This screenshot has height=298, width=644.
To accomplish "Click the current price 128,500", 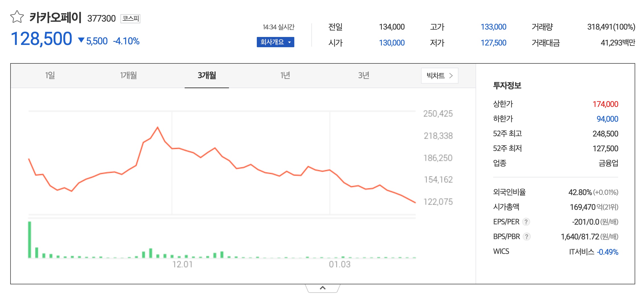I will [x=41, y=39].
